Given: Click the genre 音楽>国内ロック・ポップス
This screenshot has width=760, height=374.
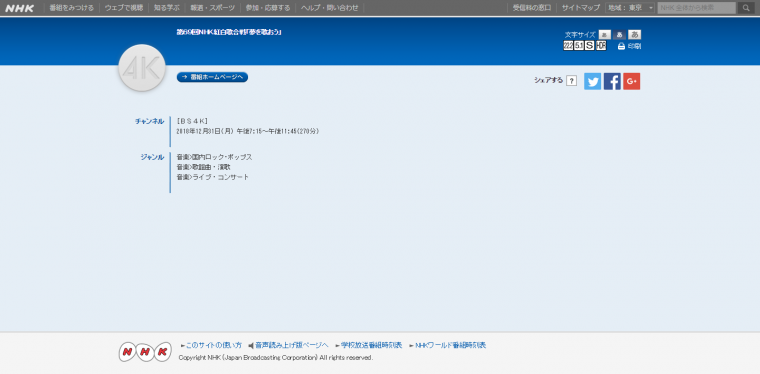Looking at the screenshot, I should click(214, 157).
